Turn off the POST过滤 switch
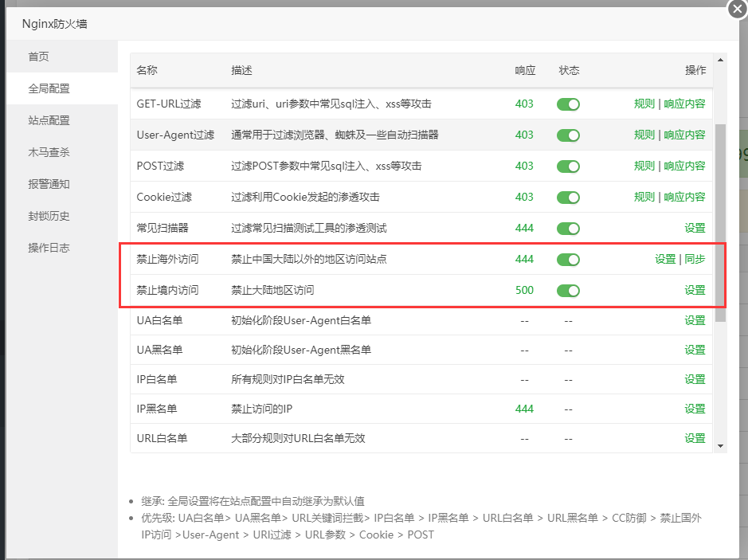 click(x=568, y=166)
